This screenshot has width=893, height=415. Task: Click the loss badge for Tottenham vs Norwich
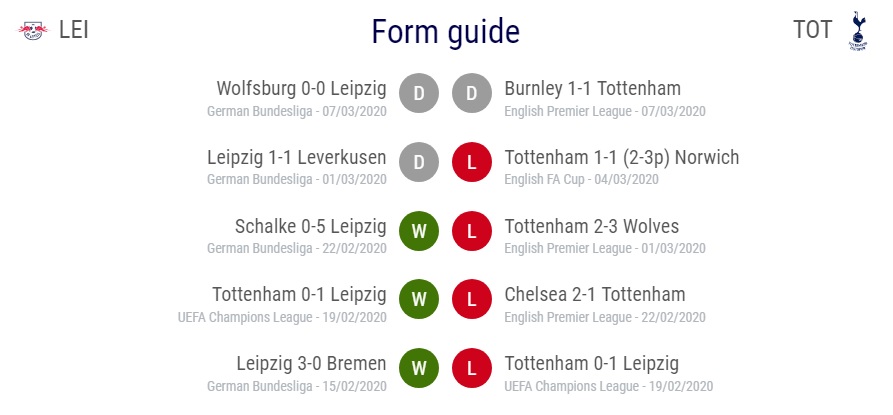[472, 162]
